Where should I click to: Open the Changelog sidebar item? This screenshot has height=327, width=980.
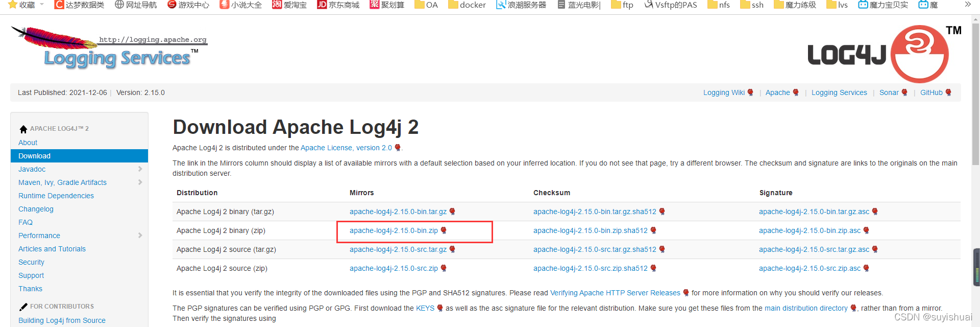point(36,209)
